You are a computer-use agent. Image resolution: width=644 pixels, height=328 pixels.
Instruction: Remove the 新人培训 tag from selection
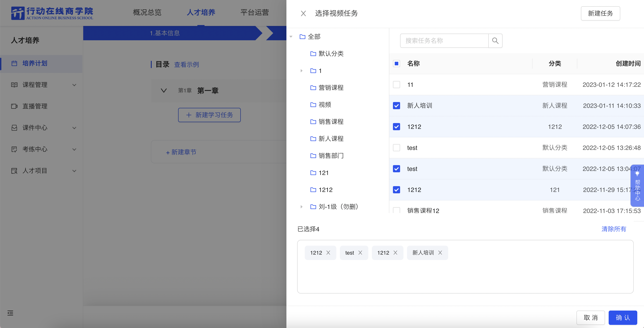point(440,253)
